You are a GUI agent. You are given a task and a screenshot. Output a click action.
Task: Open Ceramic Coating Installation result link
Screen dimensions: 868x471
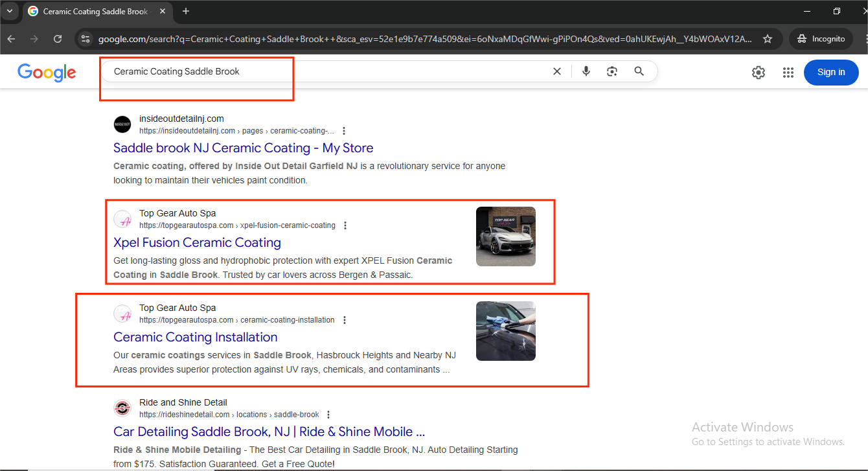tap(195, 337)
